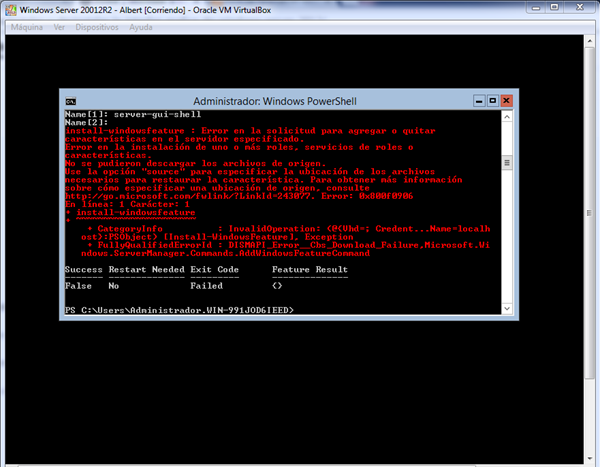Click the 'Restart Needed' column header
The image size is (600, 467).
[x=147, y=269]
